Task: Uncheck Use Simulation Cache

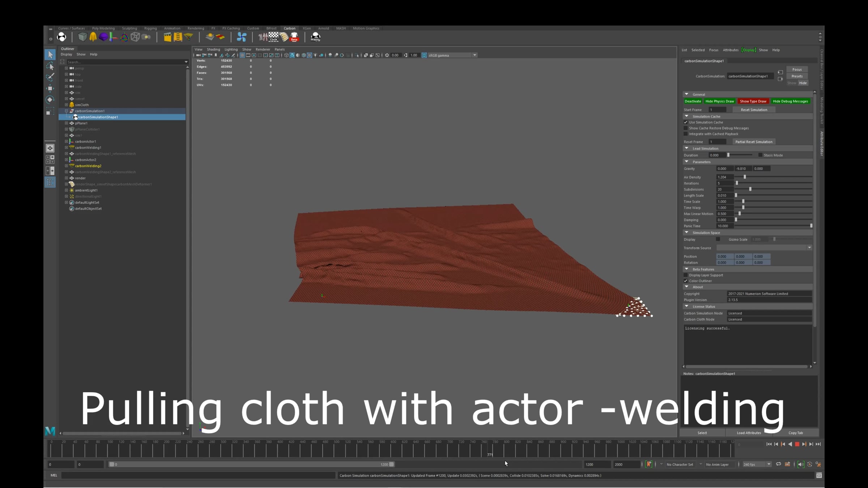Action: (x=686, y=122)
